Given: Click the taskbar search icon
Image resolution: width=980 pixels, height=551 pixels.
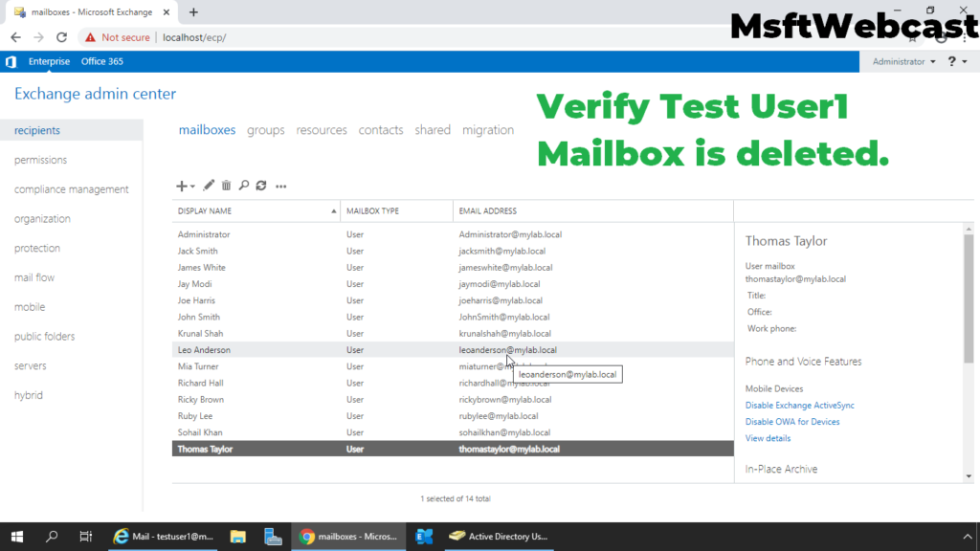Looking at the screenshot, I should pos(52,536).
